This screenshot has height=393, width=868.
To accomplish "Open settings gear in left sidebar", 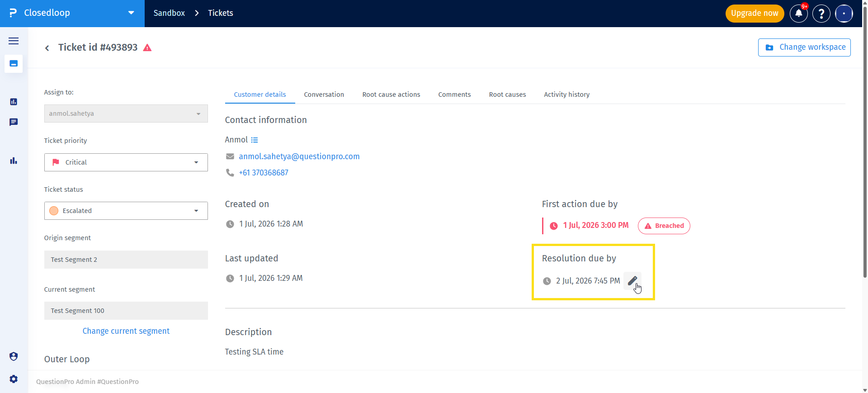I will (x=14, y=379).
